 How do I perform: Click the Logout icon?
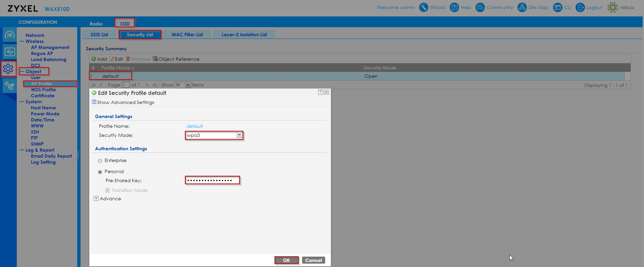click(x=580, y=7)
